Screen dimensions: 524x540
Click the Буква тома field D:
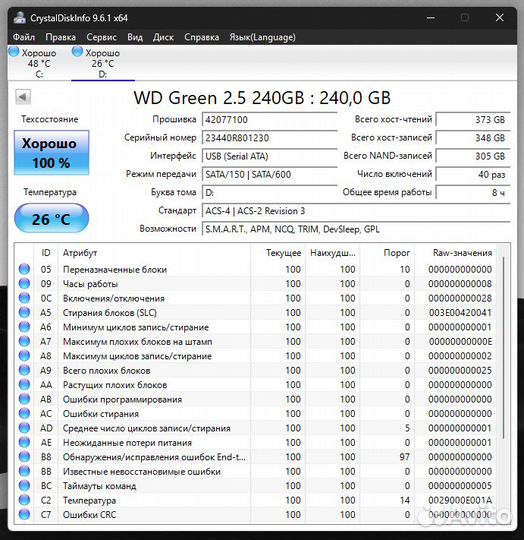pyautogui.click(x=270, y=193)
